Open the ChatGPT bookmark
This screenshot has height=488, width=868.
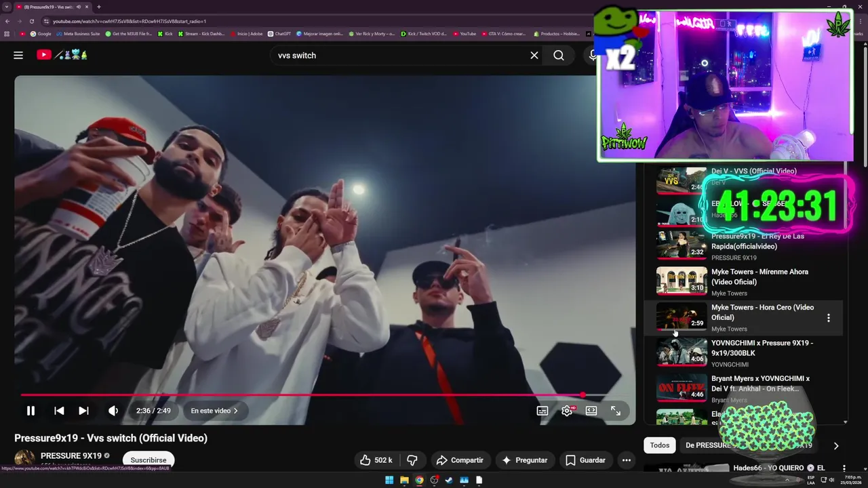pos(279,33)
